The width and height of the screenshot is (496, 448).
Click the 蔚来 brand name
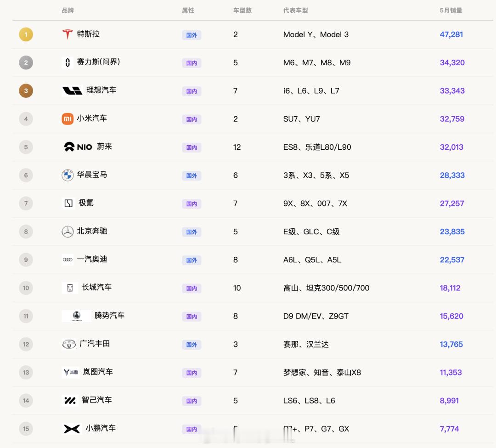click(x=104, y=147)
